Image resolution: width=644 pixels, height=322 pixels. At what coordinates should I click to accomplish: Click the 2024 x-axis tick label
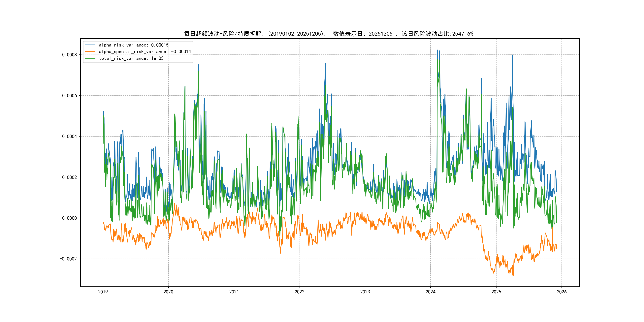[x=431, y=292]
